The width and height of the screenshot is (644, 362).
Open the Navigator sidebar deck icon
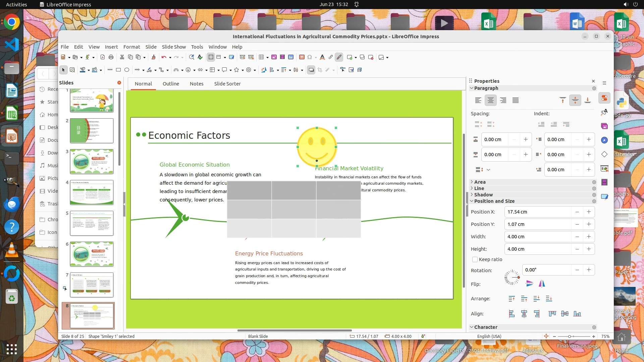(604, 140)
